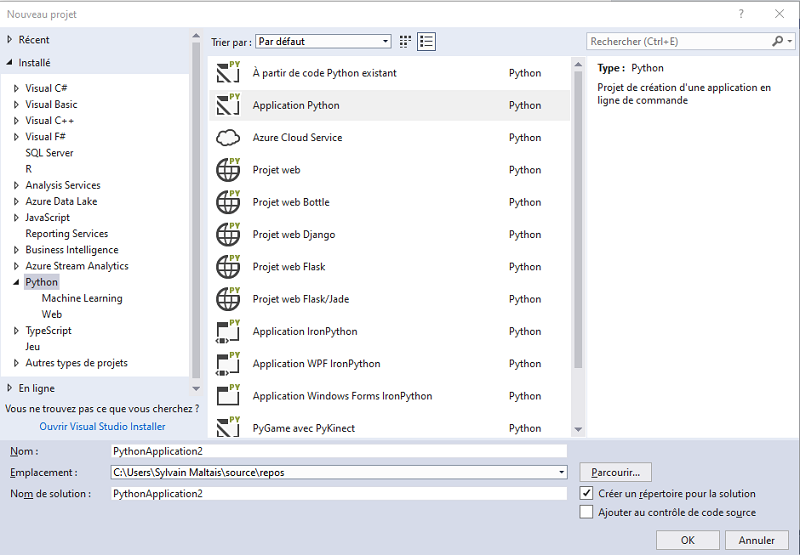Viewport: 800px width, 555px height.
Task: Switch to medium icons list view
Action: click(x=427, y=41)
